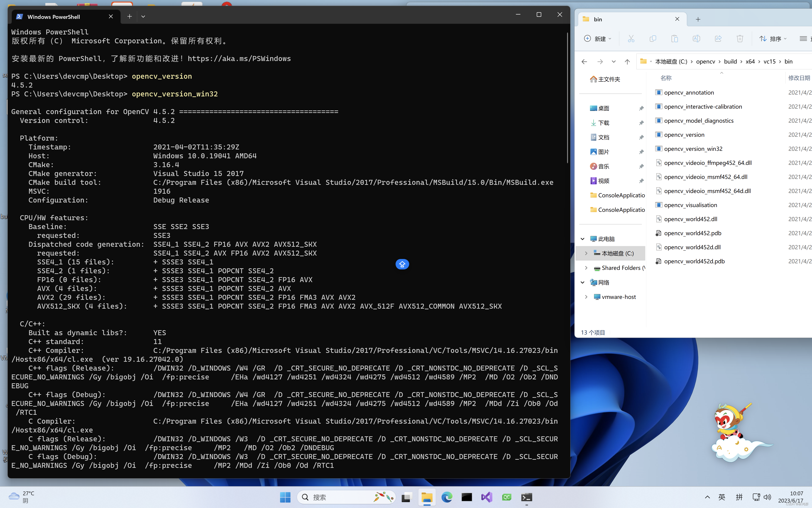The width and height of the screenshot is (812, 508).
Task: Collapse the 网络 (Network) tree node
Action: pos(582,283)
